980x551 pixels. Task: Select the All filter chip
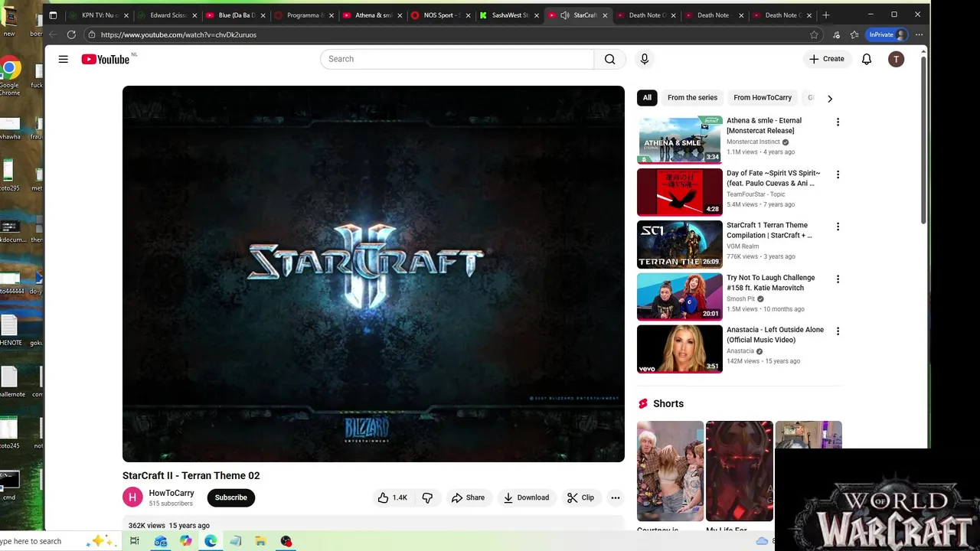[647, 98]
